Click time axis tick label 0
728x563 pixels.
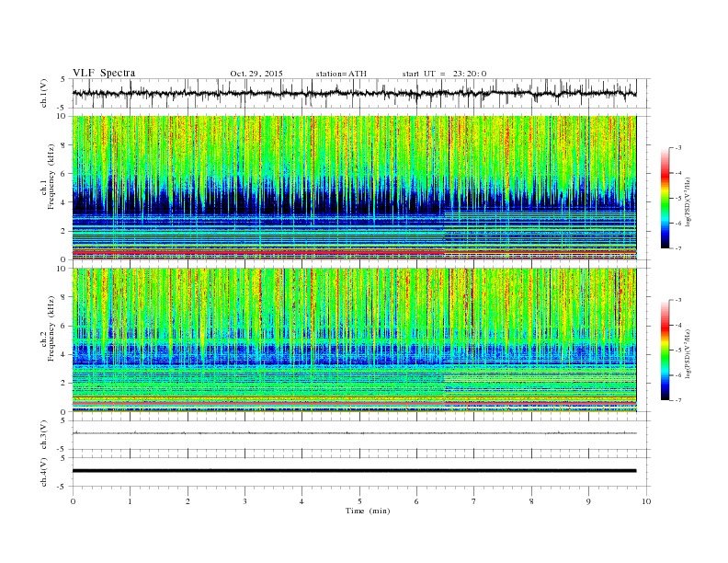(x=73, y=501)
